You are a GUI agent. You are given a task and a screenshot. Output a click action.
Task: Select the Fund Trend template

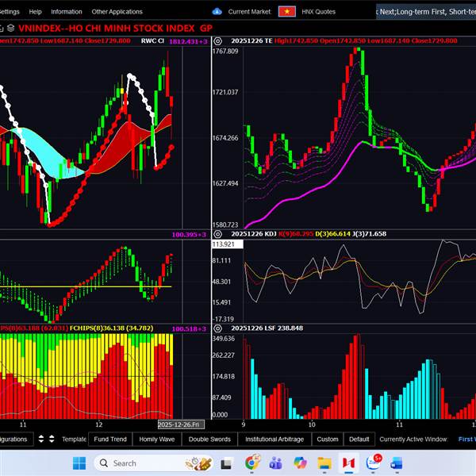109,439
